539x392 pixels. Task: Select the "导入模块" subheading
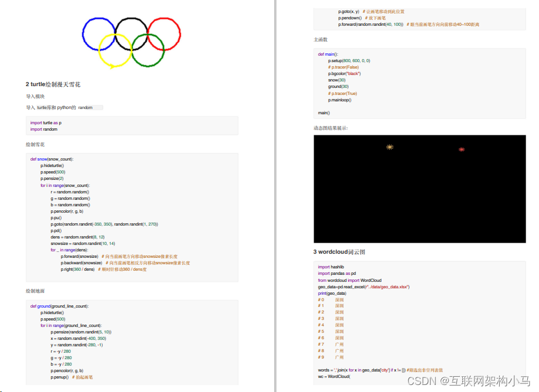point(35,96)
